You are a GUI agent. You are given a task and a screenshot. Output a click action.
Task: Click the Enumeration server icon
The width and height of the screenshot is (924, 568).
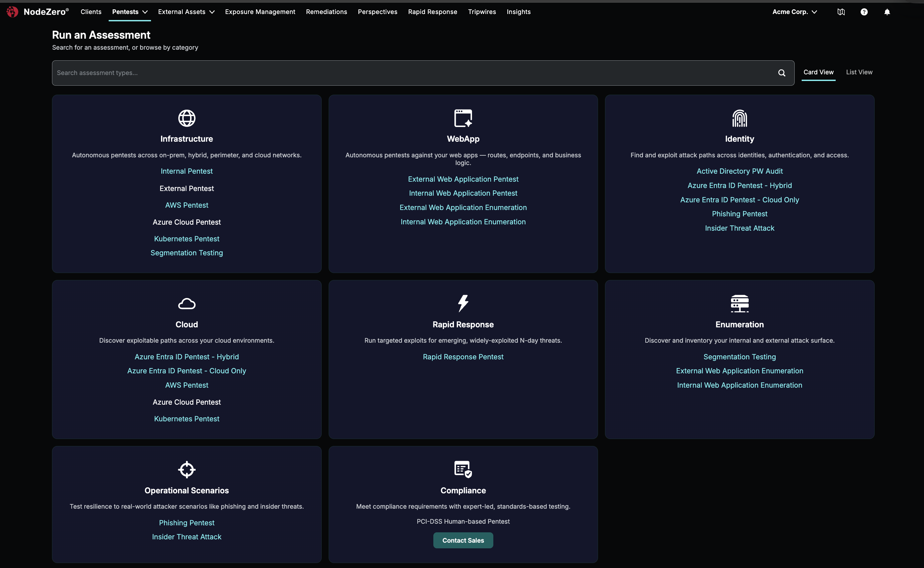(x=740, y=304)
